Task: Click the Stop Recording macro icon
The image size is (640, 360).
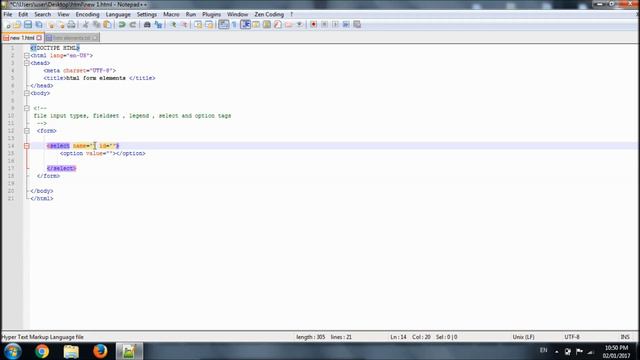Action: pos(324,25)
